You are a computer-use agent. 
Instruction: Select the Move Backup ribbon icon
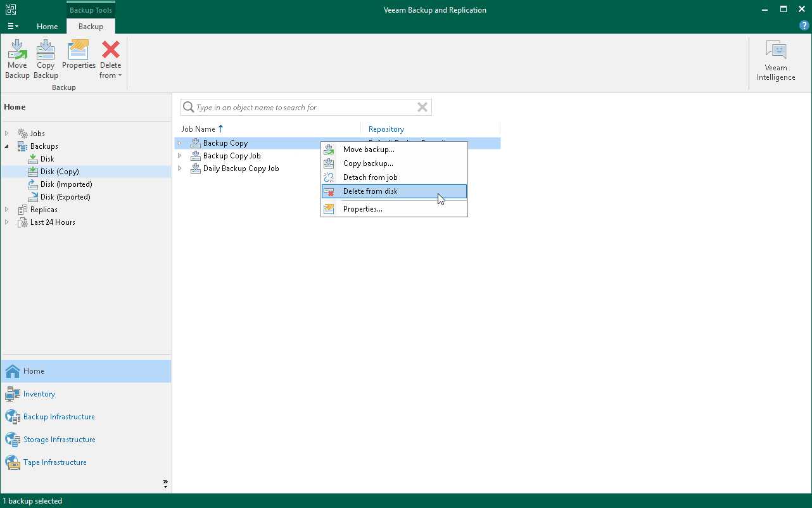coord(17,57)
